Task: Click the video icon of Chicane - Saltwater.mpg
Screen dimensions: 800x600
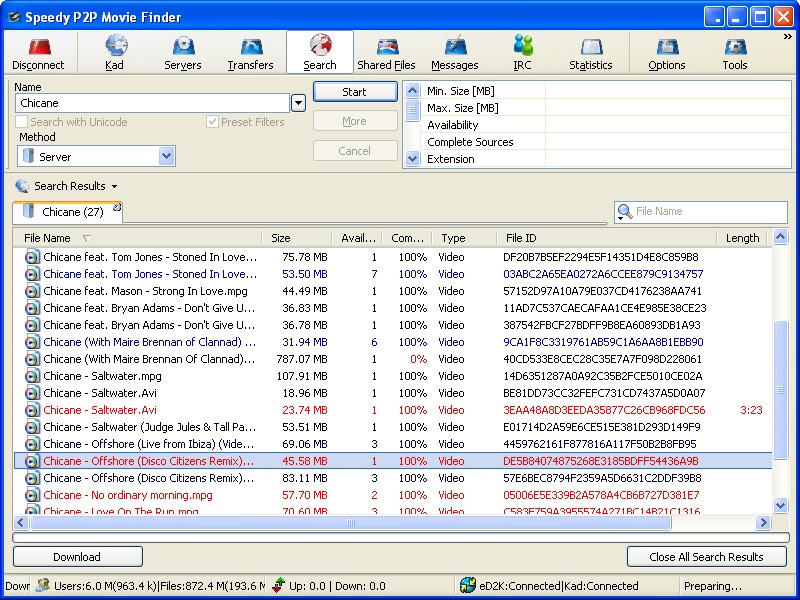Action: (x=32, y=377)
